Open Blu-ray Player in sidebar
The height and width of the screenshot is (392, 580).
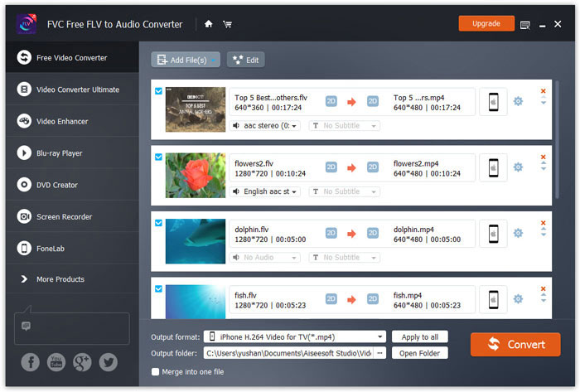click(x=72, y=153)
